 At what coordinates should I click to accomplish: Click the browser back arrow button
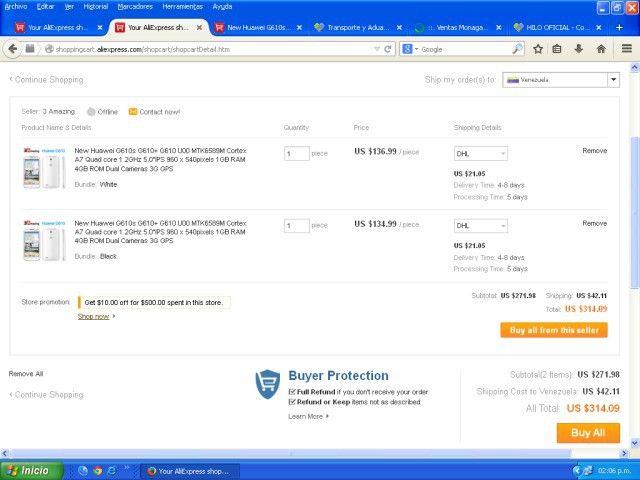[x=12, y=49]
